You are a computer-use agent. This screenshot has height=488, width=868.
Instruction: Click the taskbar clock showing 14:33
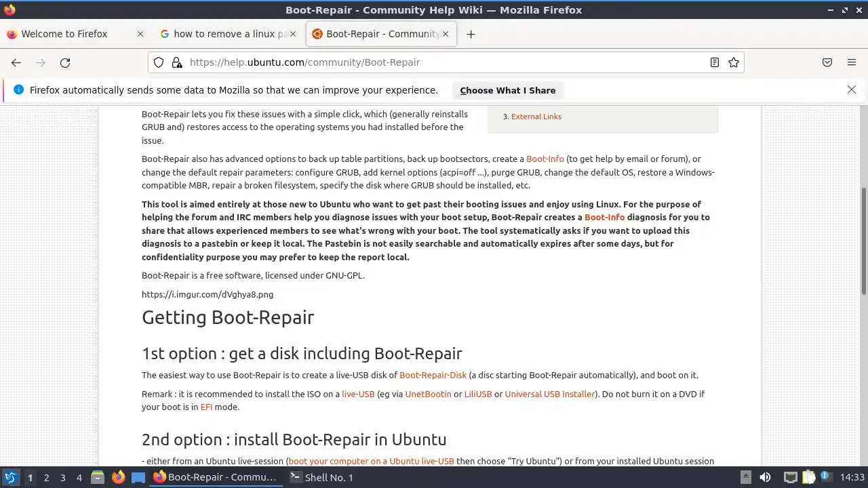(852, 477)
